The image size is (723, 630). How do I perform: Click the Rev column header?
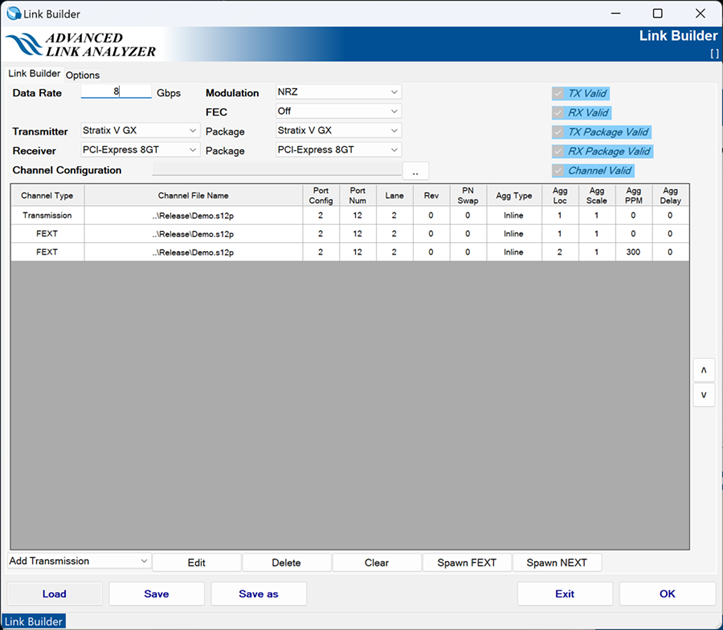click(432, 196)
